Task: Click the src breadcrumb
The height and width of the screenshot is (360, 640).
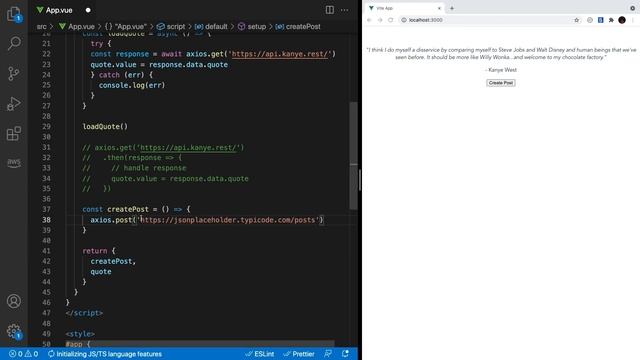Action: [x=41, y=27]
